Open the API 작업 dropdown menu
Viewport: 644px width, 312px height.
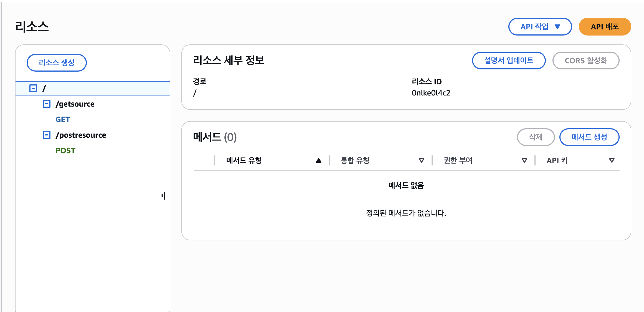pyautogui.click(x=540, y=27)
